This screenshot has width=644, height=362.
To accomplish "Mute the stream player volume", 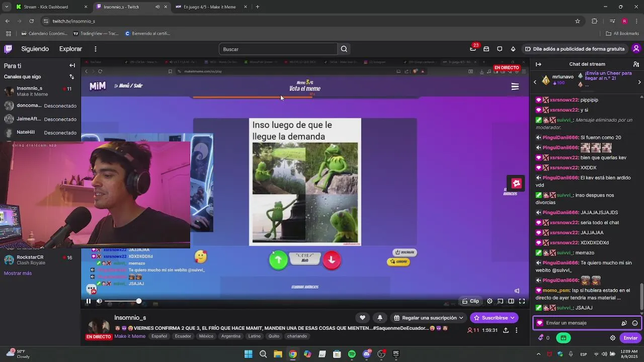I will coord(99,301).
